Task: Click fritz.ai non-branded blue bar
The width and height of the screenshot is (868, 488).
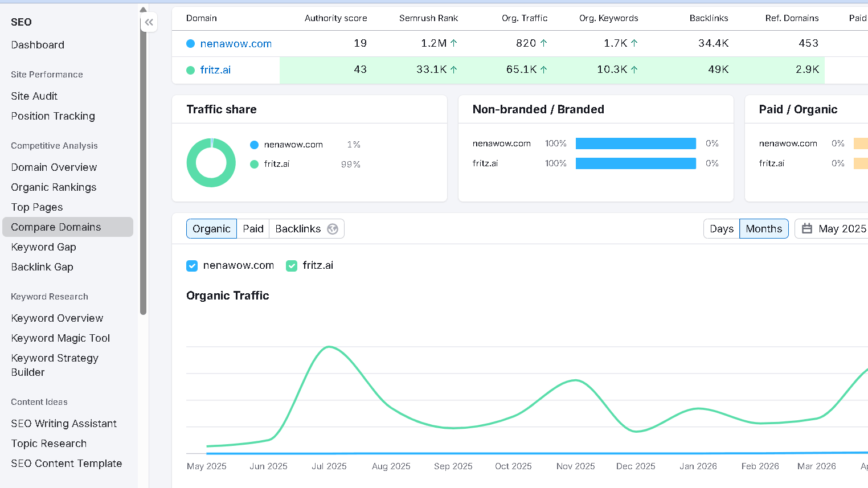Action: coord(636,163)
